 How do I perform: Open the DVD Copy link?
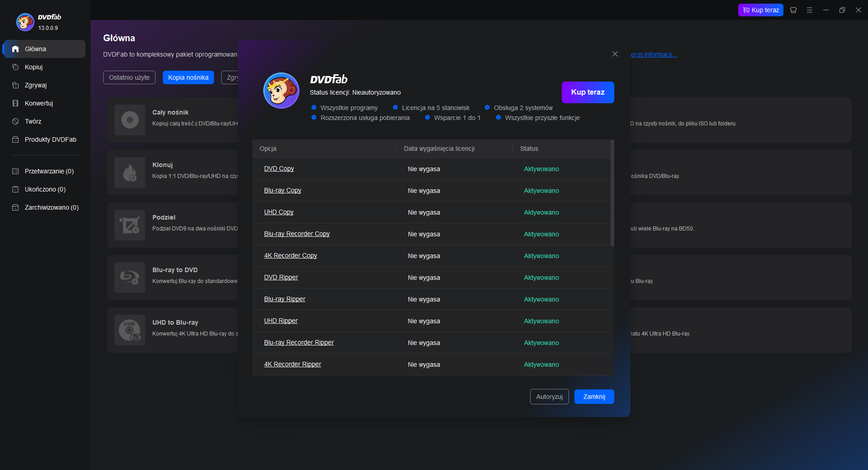pyautogui.click(x=279, y=168)
